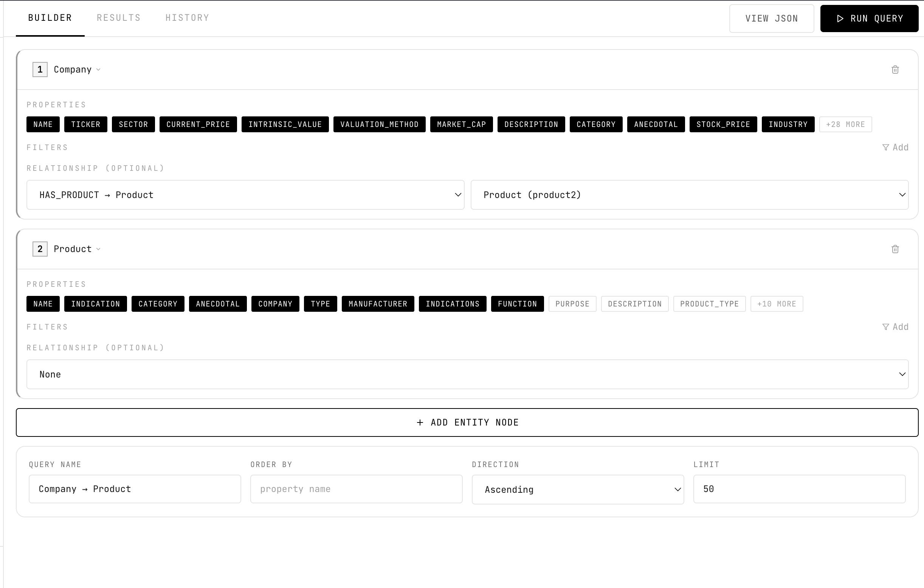Open the Product entity type dropdown
The height and width of the screenshot is (588, 924).
coord(77,249)
